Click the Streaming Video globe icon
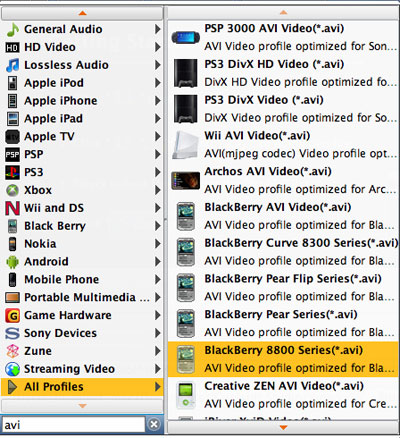This screenshot has width=400, height=438. point(12,369)
